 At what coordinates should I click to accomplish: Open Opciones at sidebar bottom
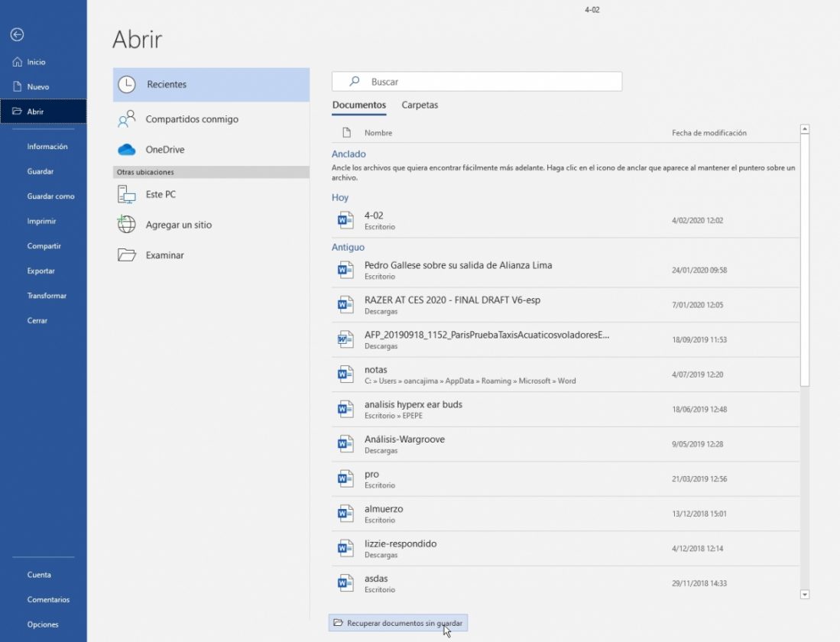(43, 624)
